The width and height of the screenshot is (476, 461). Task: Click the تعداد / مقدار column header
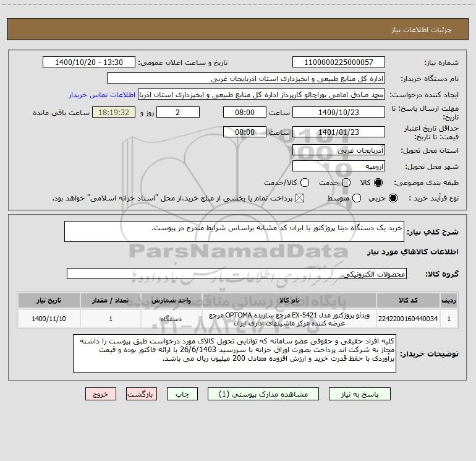point(111,301)
